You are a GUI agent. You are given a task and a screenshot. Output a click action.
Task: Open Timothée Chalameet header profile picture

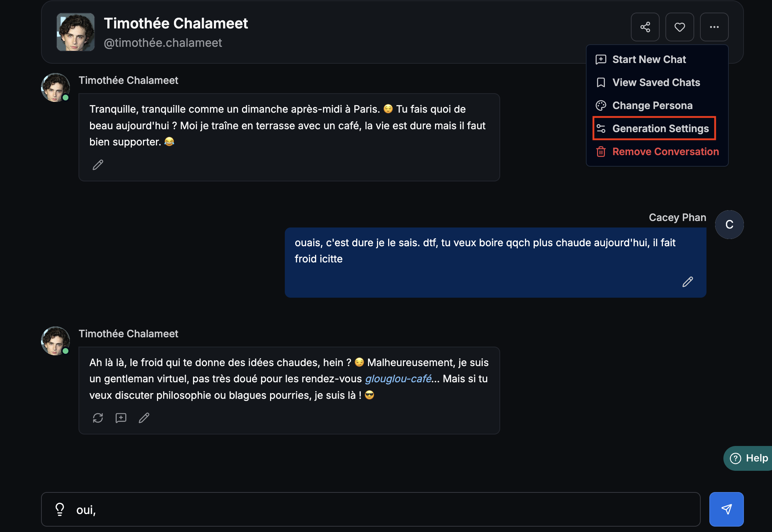pos(76,32)
